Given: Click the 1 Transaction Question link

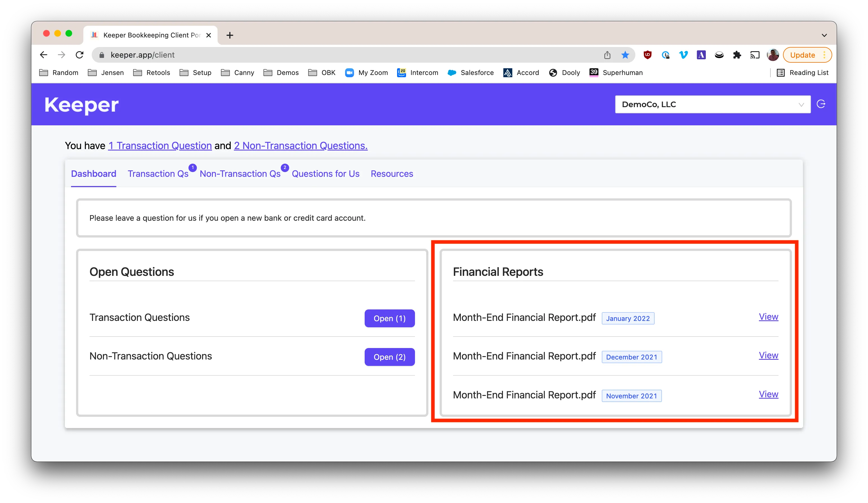Looking at the screenshot, I should click(160, 146).
